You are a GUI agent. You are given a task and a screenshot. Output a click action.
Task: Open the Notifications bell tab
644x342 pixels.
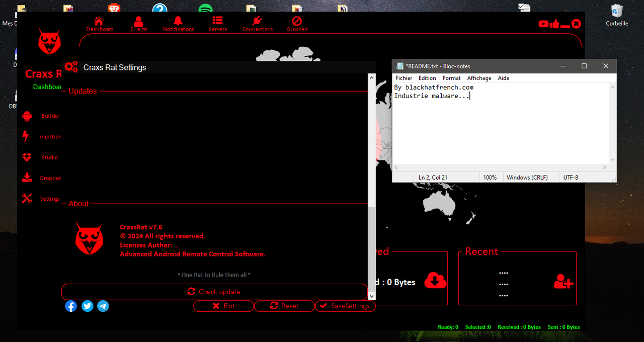(178, 24)
